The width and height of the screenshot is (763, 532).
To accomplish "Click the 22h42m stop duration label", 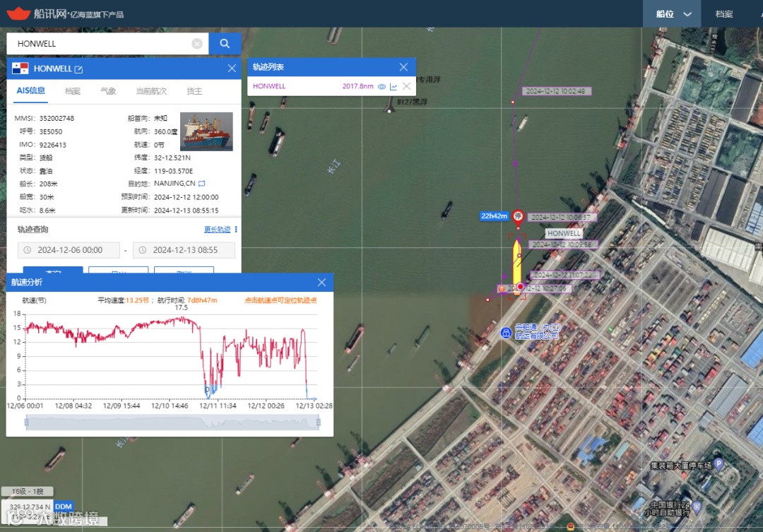I will 494,216.
